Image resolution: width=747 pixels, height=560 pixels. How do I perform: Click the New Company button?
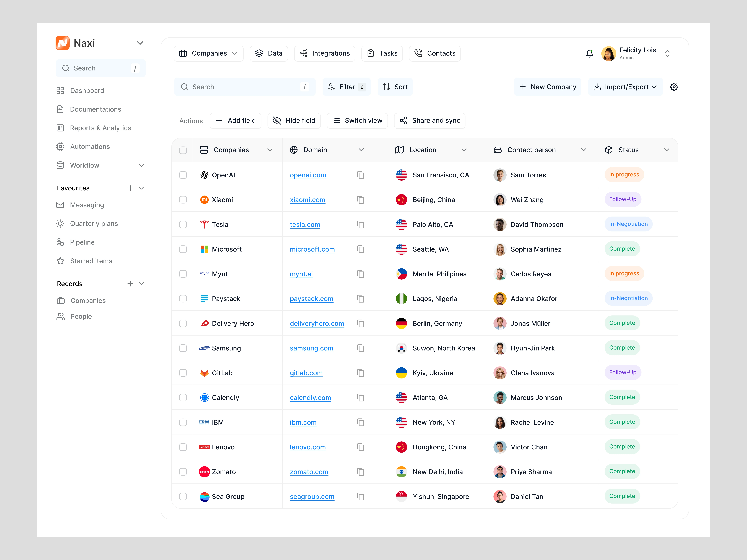pos(547,87)
